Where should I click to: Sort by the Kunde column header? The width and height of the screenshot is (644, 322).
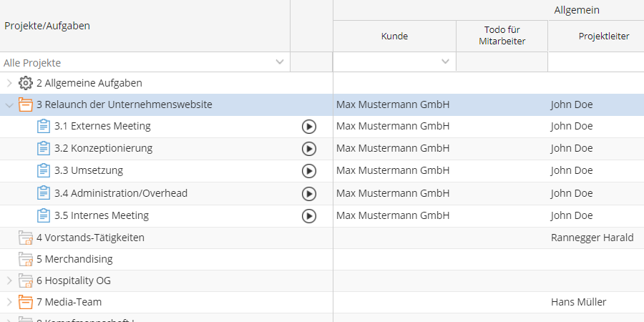click(x=394, y=36)
